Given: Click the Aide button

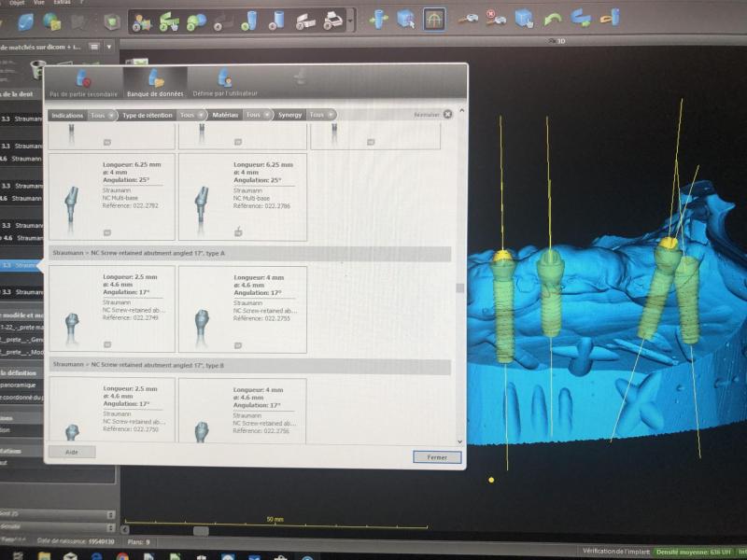Looking at the screenshot, I should click(x=72, y=452).
